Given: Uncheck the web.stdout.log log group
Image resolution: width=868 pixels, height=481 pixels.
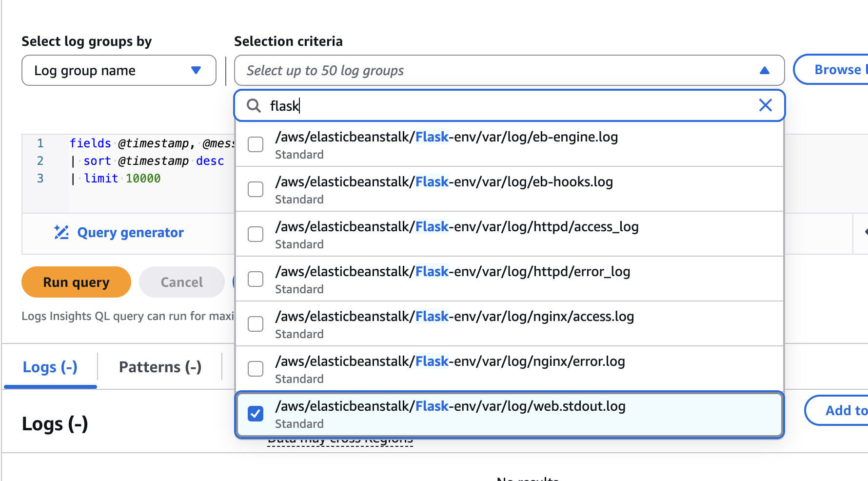Looking at the screenshot, I should (256, 414).
